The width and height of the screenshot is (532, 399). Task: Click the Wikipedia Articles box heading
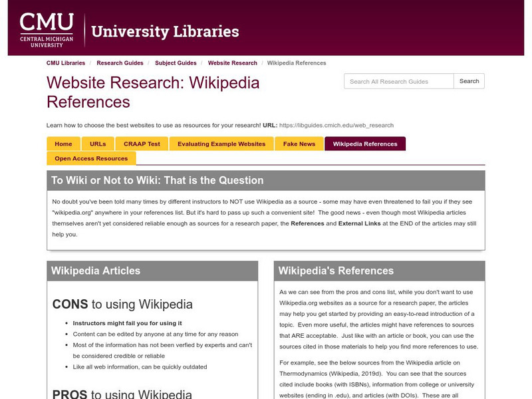point(96,271)
